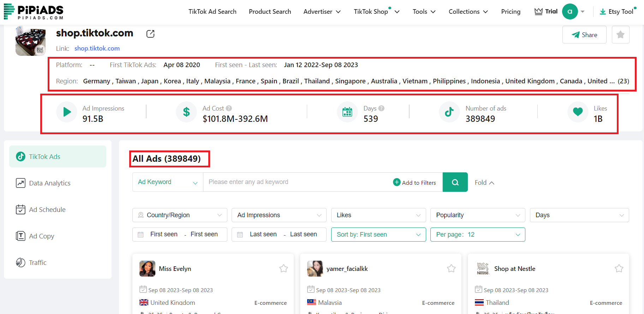
Task: Click region count (23) to expand
Action: tap(623, 81)
